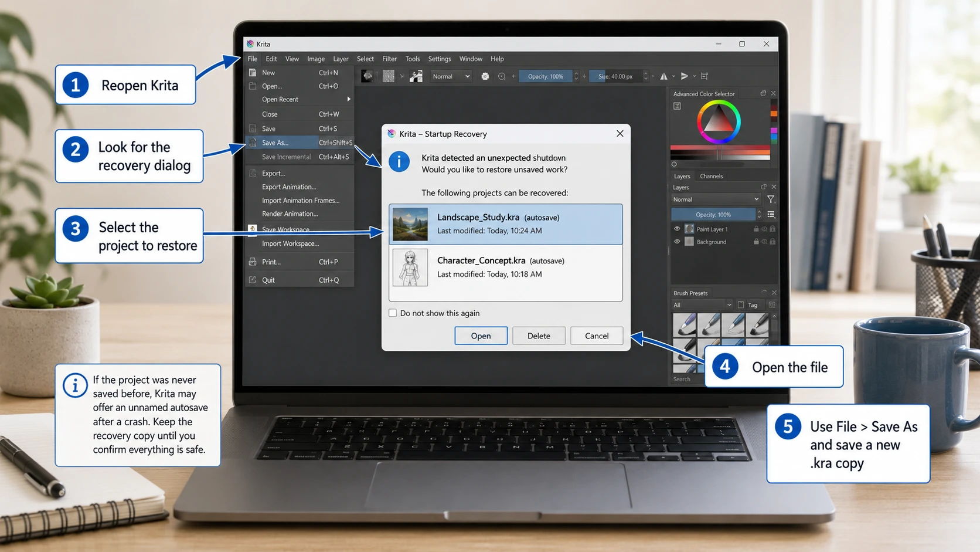Click the brush editor icon in the toolbar
The height and width of the screenshot is (552, 980).
367,76
